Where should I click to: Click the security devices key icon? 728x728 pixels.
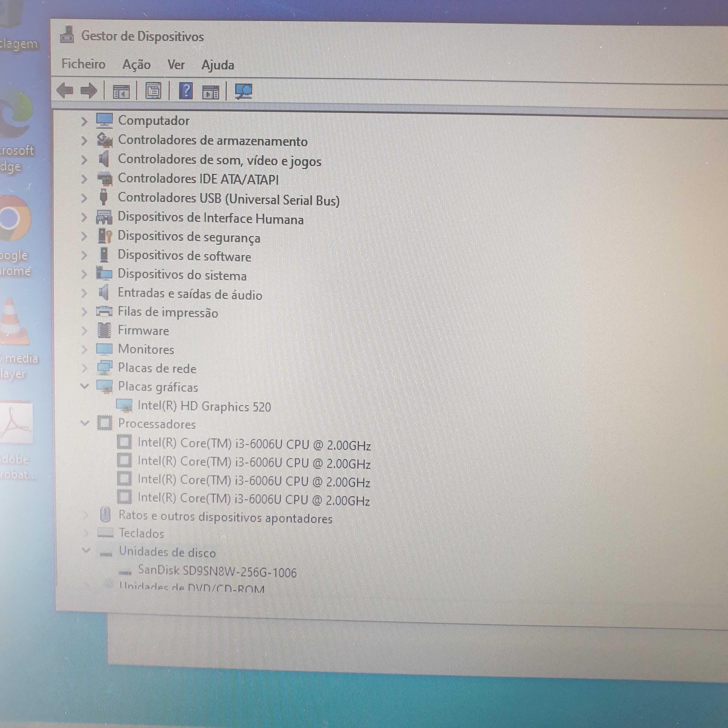point(105,236)
